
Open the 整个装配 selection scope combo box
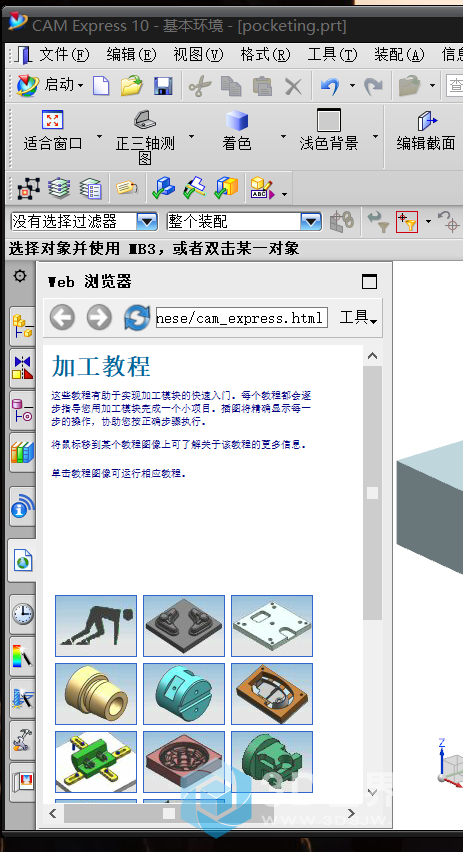coord(244,222)
